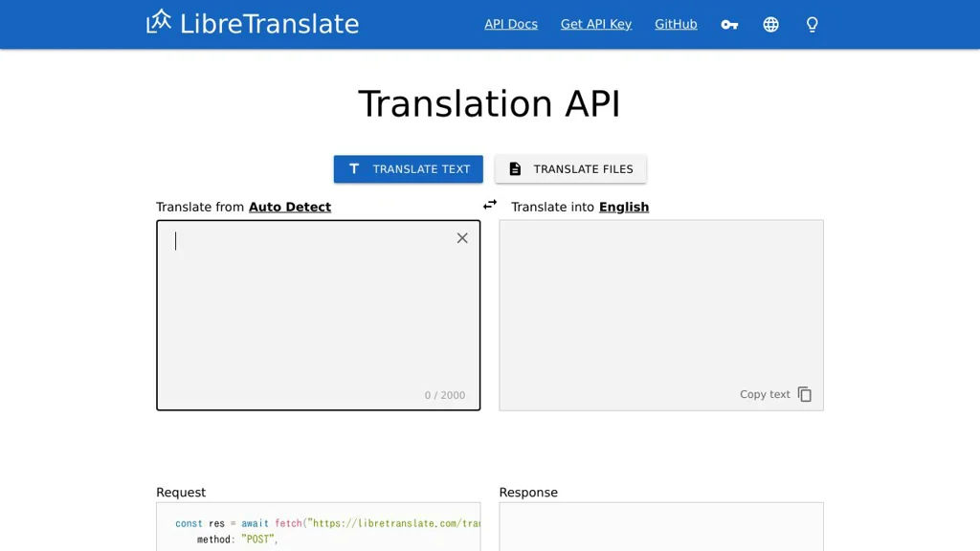Open the API Docs page
The image size is (980, 551).
[510, 24]
